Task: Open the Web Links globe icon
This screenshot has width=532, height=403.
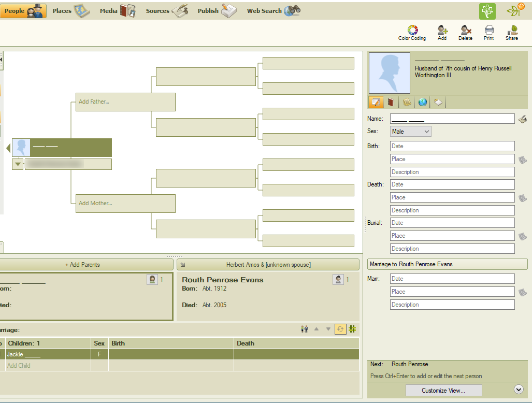Action: click(x=422, y=102)
